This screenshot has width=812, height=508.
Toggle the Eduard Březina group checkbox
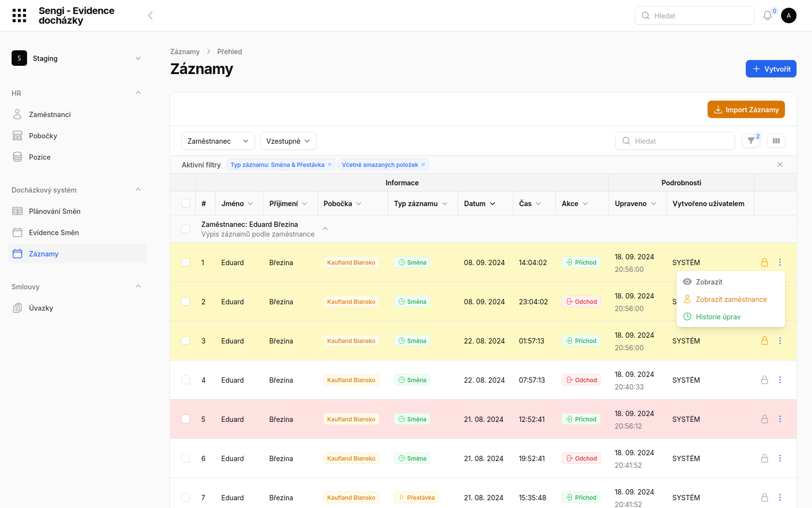click(x=186, y=228)
